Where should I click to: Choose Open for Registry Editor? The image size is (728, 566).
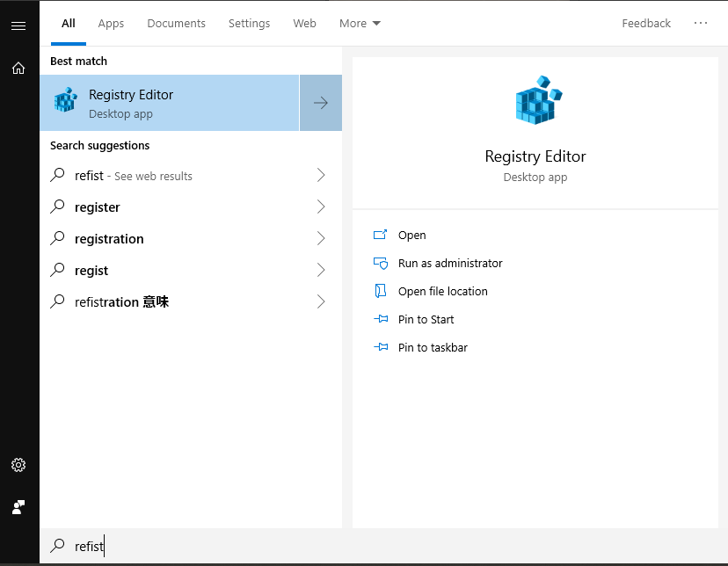click(411, 236)
